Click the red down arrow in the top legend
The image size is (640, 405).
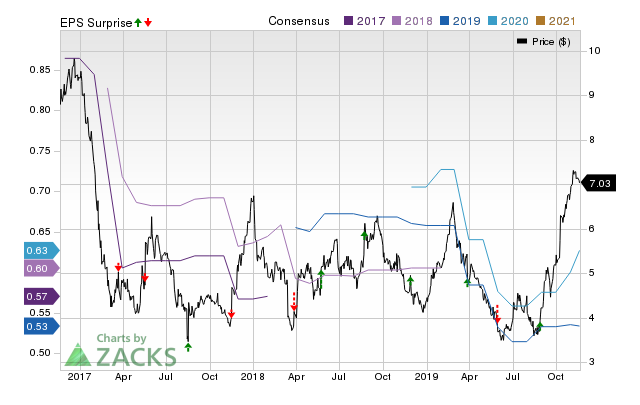(x=148, y=22)
